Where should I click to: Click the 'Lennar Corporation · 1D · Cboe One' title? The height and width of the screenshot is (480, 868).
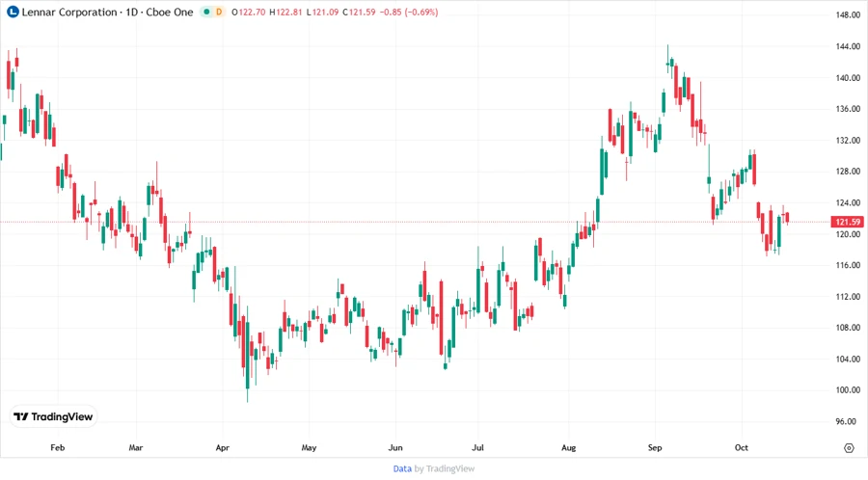click(107, 12)
